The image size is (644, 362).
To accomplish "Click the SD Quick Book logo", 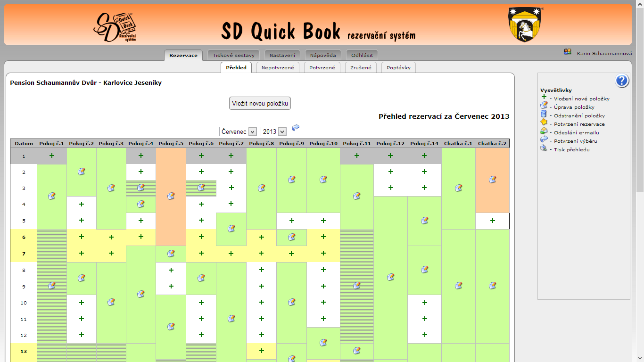I will click(116, 27).
